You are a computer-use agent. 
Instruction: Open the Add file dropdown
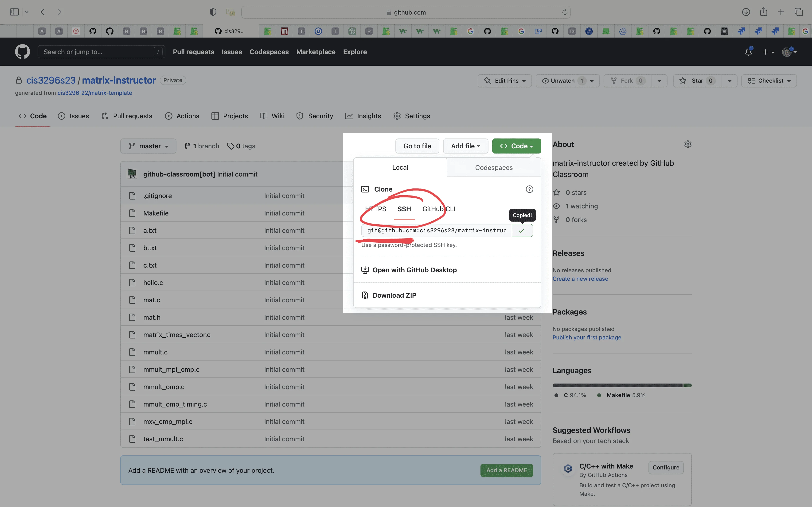[465, 146]
